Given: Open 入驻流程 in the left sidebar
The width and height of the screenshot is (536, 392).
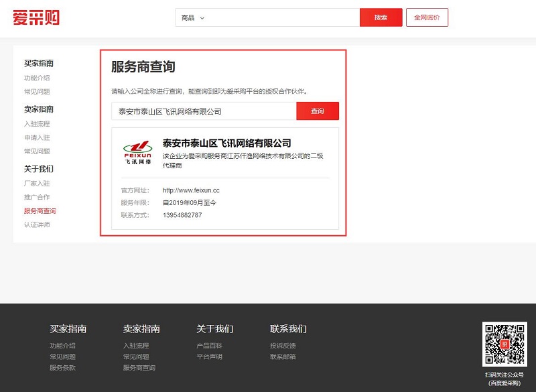Looking at the screenshot, I should [x=37, y=124].
